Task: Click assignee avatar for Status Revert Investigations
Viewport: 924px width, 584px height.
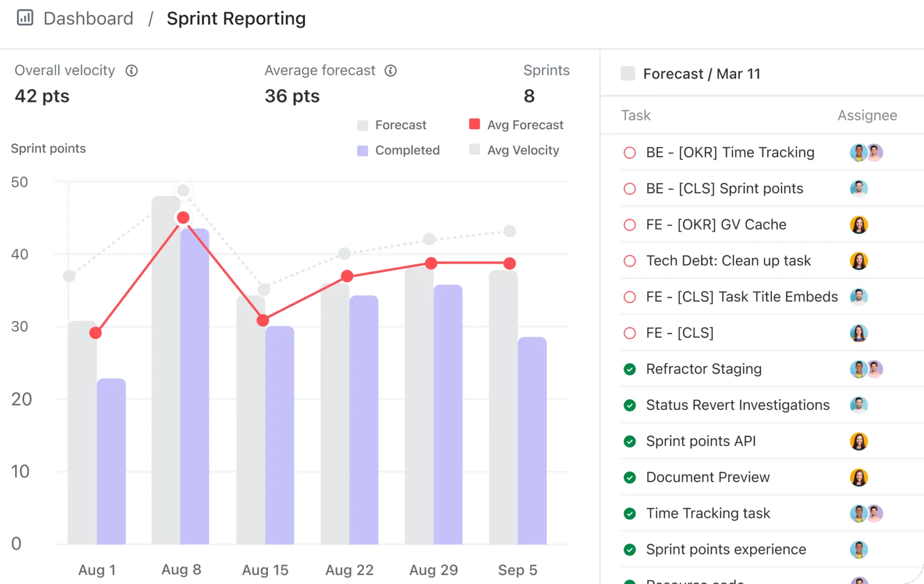Action: point(859,405)
